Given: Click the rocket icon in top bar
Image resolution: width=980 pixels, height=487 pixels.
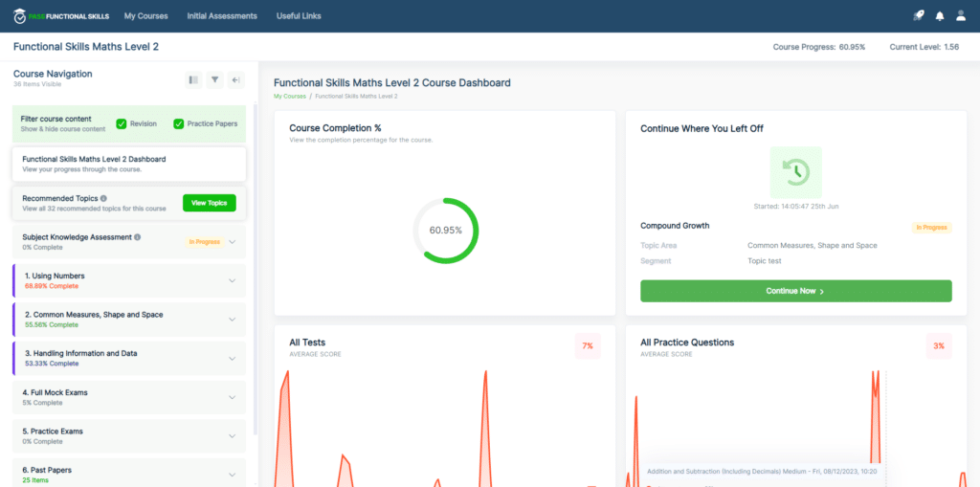Looking at the screenshot, I should [918, 16].
